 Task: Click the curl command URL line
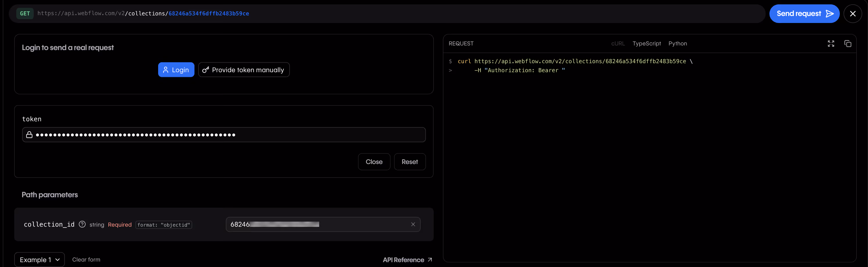point(575,61)
